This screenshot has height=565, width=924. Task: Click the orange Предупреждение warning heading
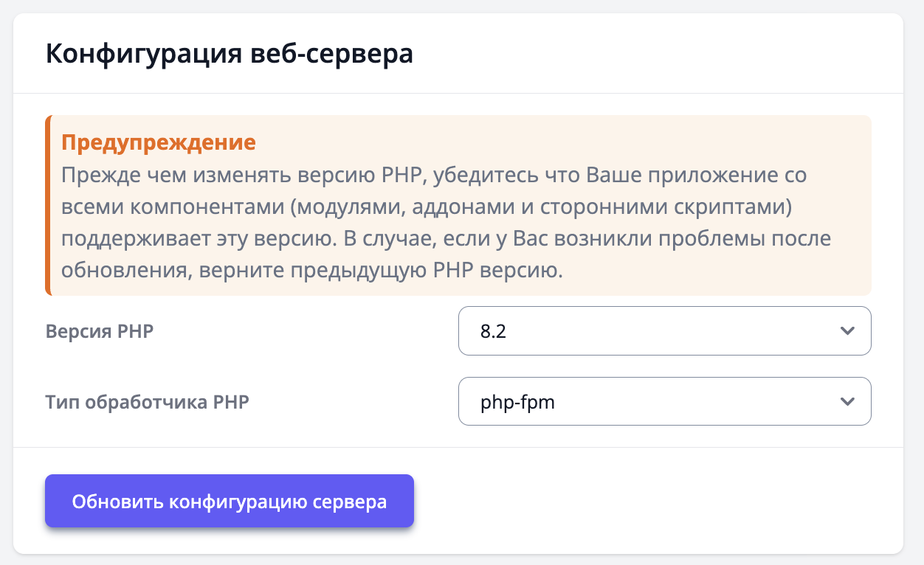pyautogui.click(x=159, y=142)
